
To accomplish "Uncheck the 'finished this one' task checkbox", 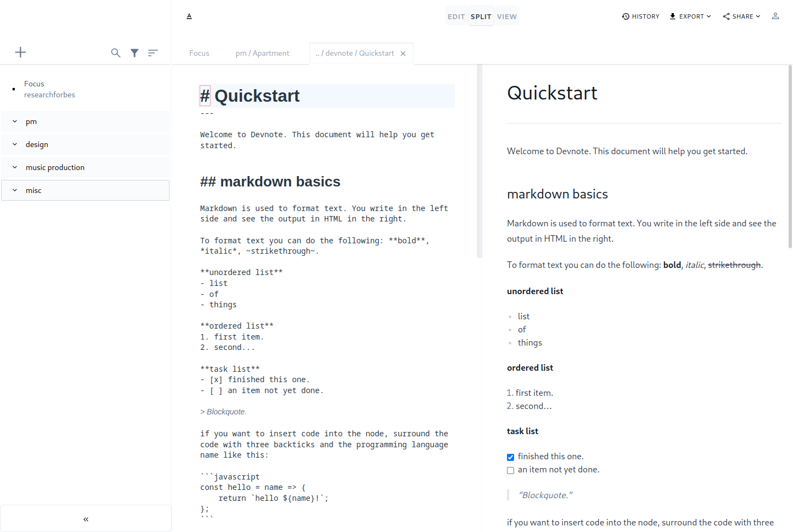I will [510, 457].
